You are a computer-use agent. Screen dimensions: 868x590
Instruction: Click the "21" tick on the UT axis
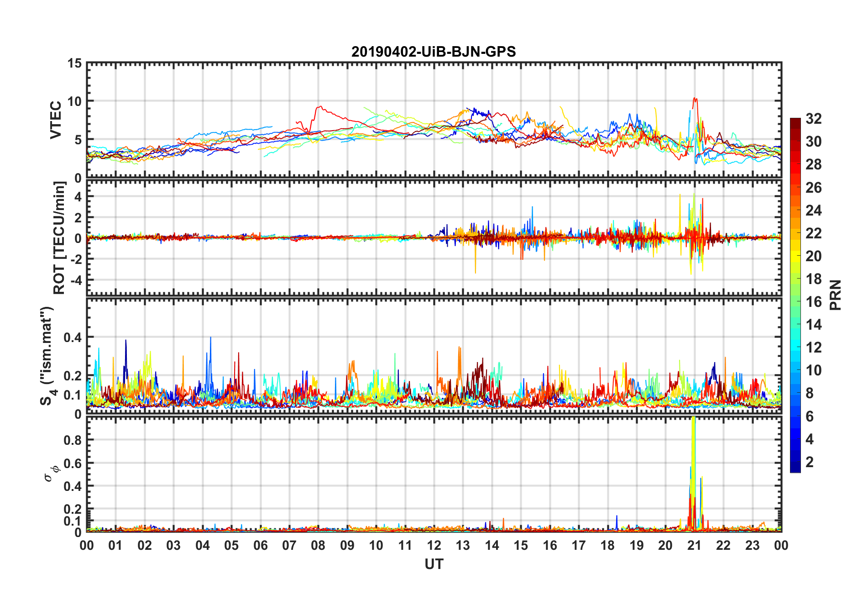(695, 545)
